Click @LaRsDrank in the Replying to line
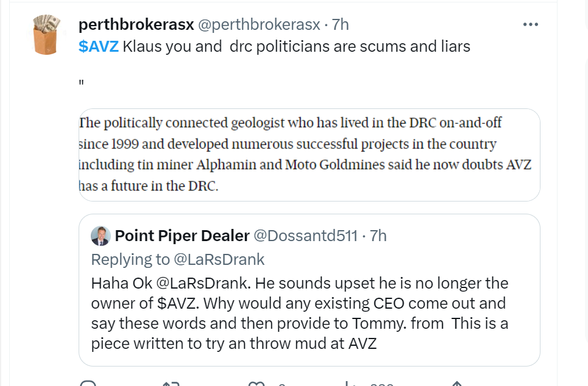The image size is (588, 386). pos(219,259)
